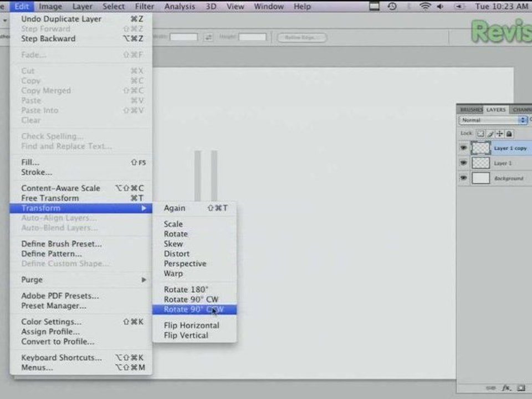Open Color Settings...
The height and width of the screenshot is (399, 532).
[x=81, y=321]
